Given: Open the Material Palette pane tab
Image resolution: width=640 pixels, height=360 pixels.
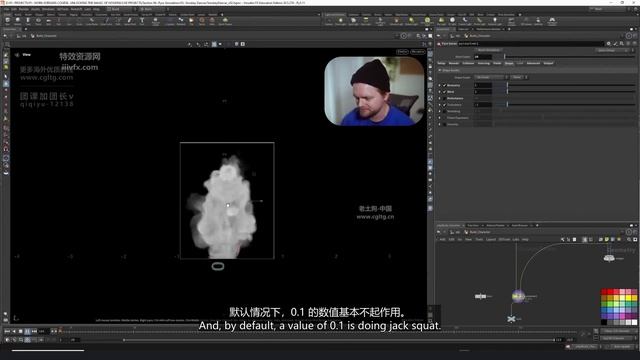Looking at the screenshot, I should point(496,226).
